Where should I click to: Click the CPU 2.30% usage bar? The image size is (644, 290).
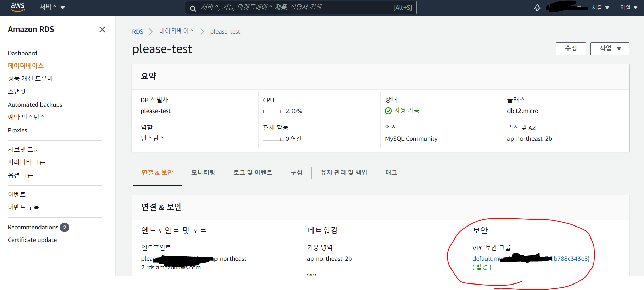coord(273,111)
